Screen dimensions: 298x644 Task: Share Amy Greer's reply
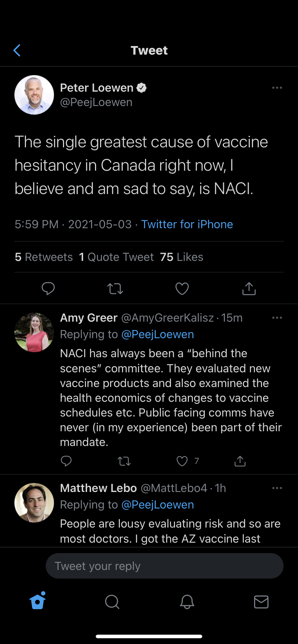[x=240, y=461]
